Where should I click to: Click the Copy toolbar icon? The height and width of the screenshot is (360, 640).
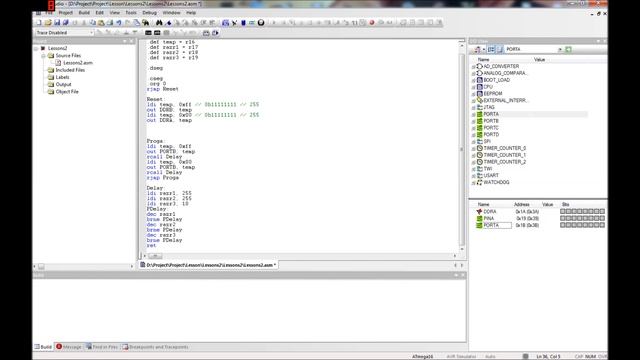(x=92, y=23)
